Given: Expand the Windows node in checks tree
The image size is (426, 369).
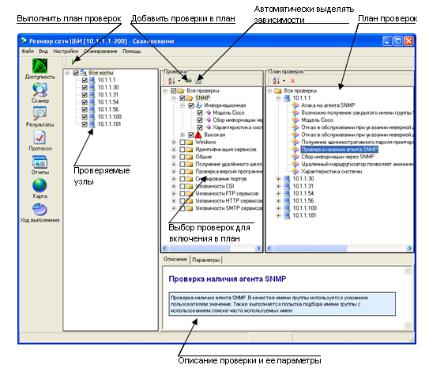Looking at the screenshot, I should [x=174, y=142].
